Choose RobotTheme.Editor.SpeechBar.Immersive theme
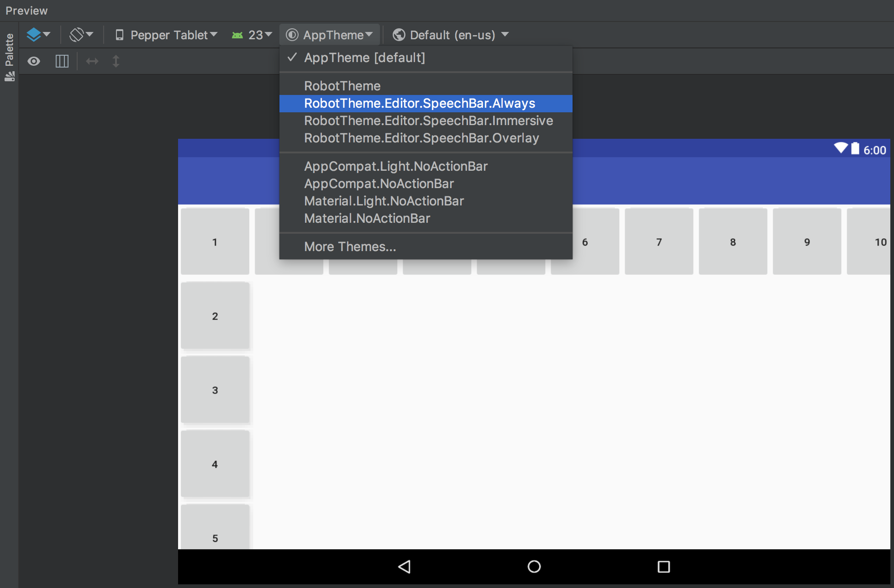 tap(428, 121)
